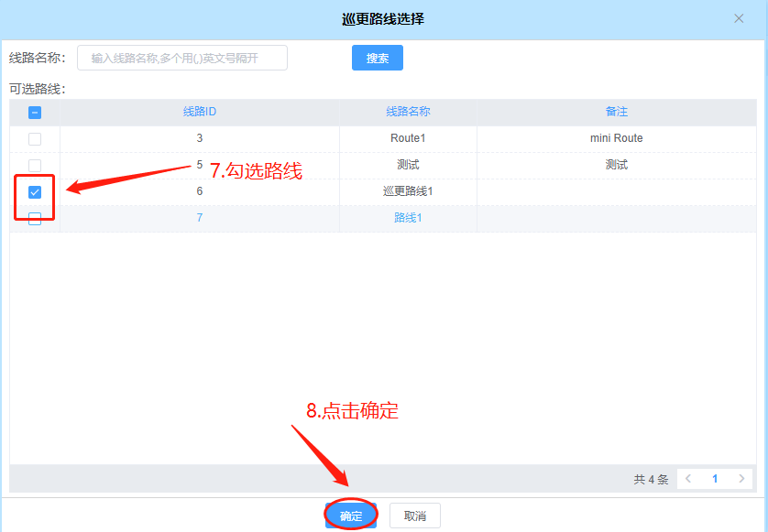Toggle the select-all checkbox in table header
This screenshot has width=768, height=532.
[x=34, y=112]
